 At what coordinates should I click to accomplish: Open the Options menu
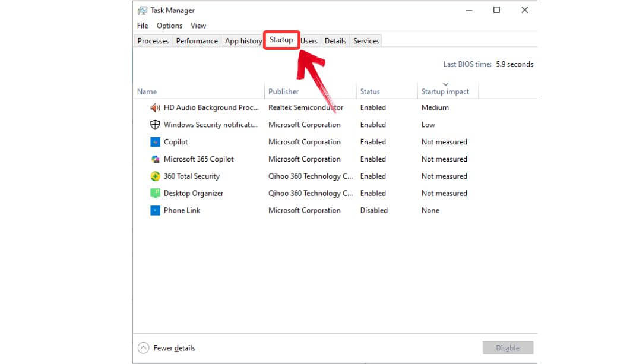click(169, 26)
